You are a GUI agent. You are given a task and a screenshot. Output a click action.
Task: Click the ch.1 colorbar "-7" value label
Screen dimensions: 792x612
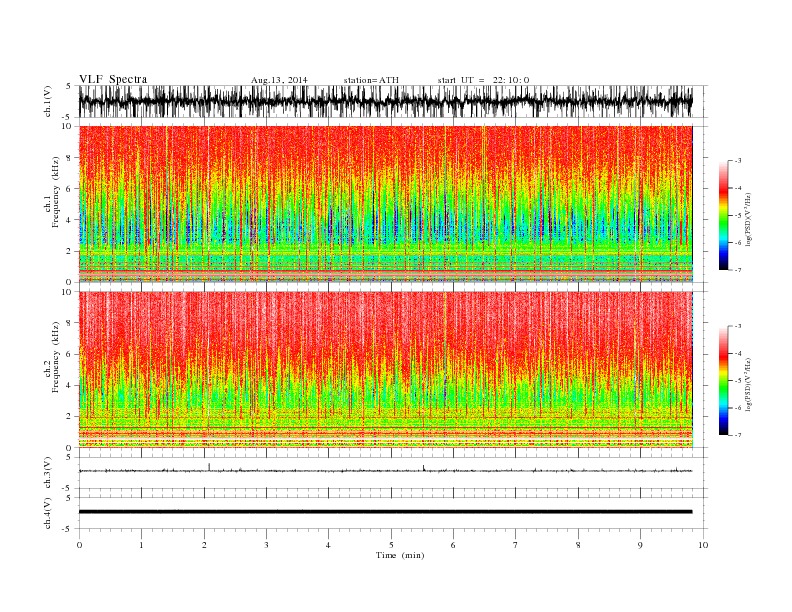pos(737,270)
